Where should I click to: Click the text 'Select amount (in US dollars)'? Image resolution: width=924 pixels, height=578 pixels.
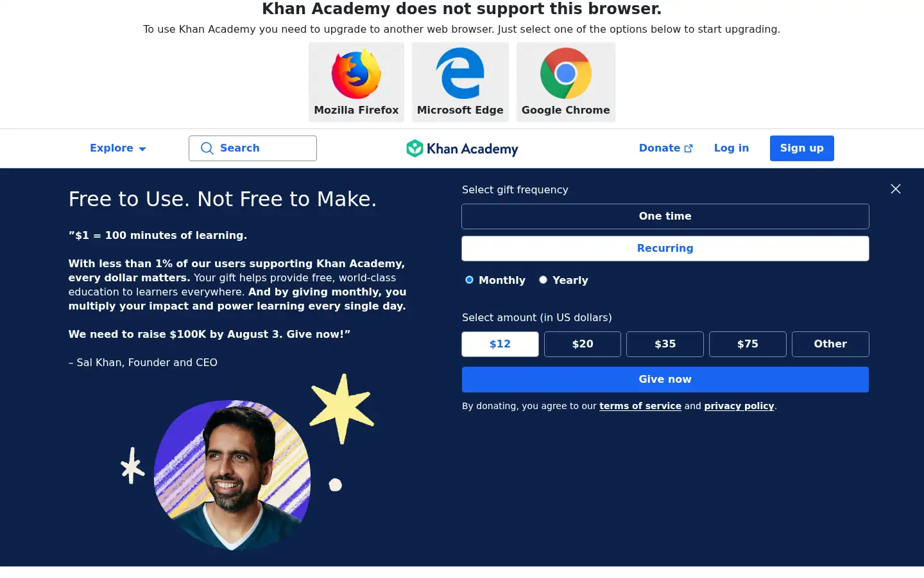point(537,317)
